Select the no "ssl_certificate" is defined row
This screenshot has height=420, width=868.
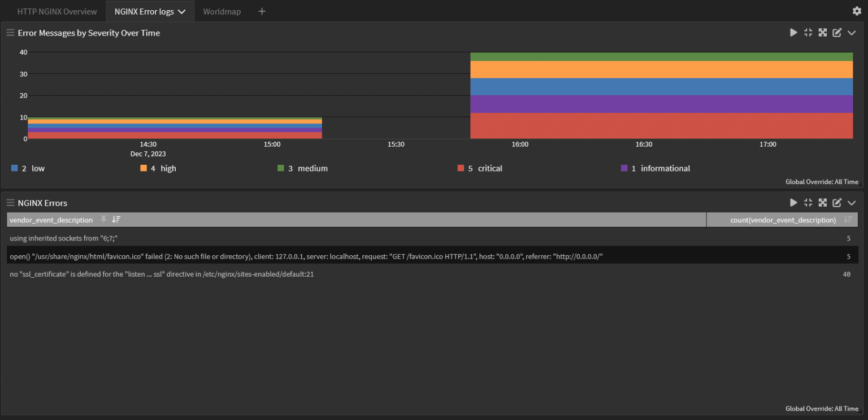pos(432,274)
